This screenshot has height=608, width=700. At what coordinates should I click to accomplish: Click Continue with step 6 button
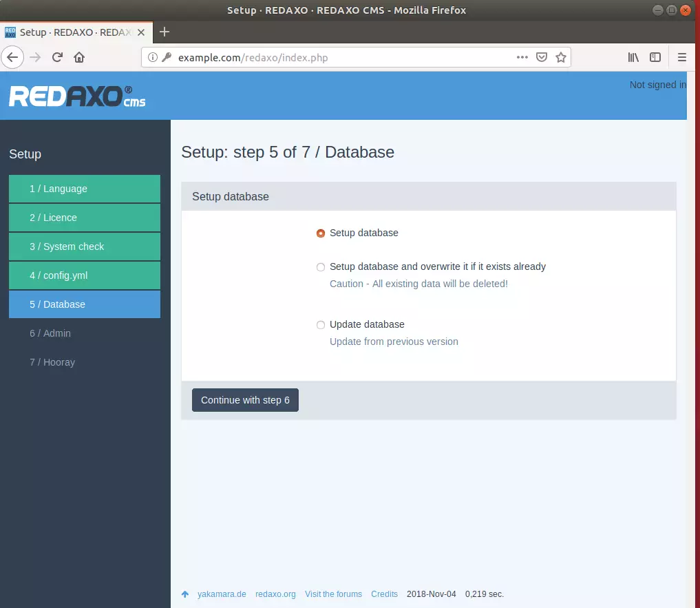click(x=245, y=400)
